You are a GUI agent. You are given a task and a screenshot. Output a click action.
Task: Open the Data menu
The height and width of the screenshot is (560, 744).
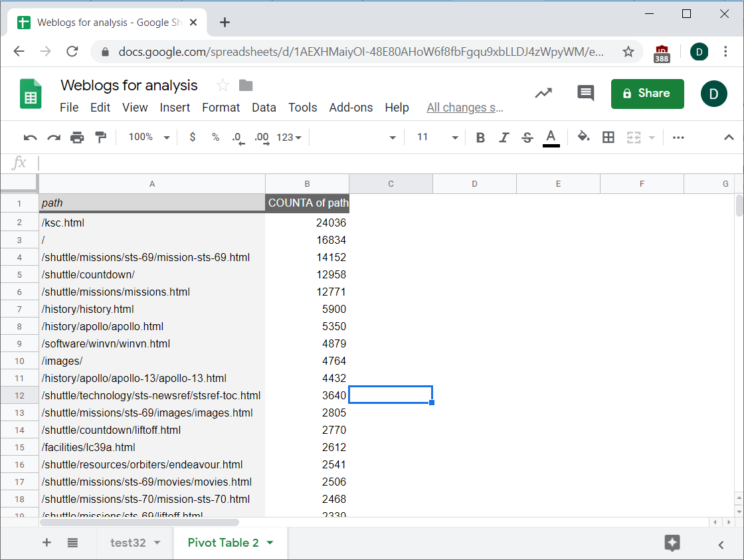264,108
